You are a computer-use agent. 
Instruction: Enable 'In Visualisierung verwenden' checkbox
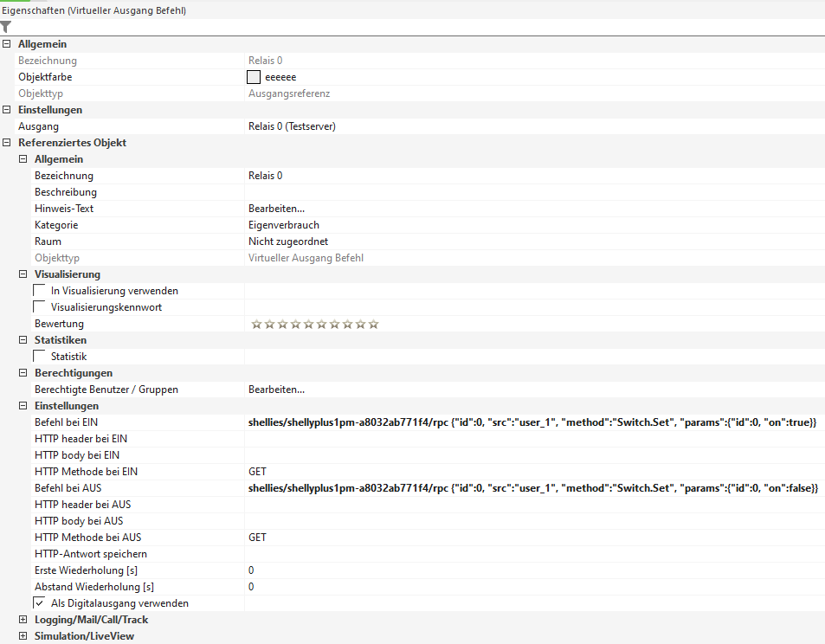[x=40, y=291]
